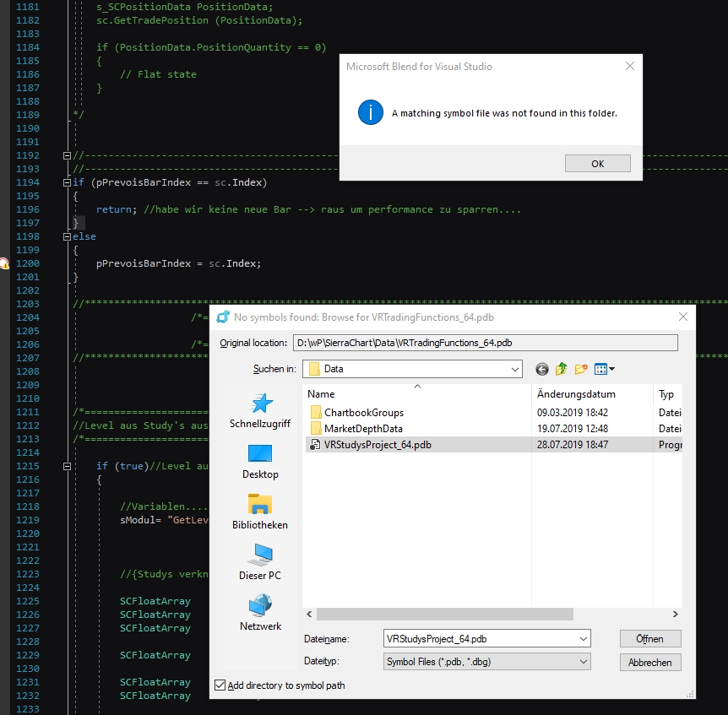Viewport: 728px width, 715px height.
Task: Click the info icon in the message box
Action: 371,112
